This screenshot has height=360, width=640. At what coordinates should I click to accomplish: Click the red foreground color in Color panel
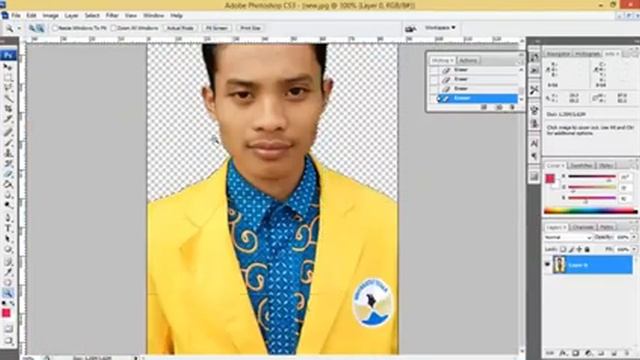tap(550, 178)
